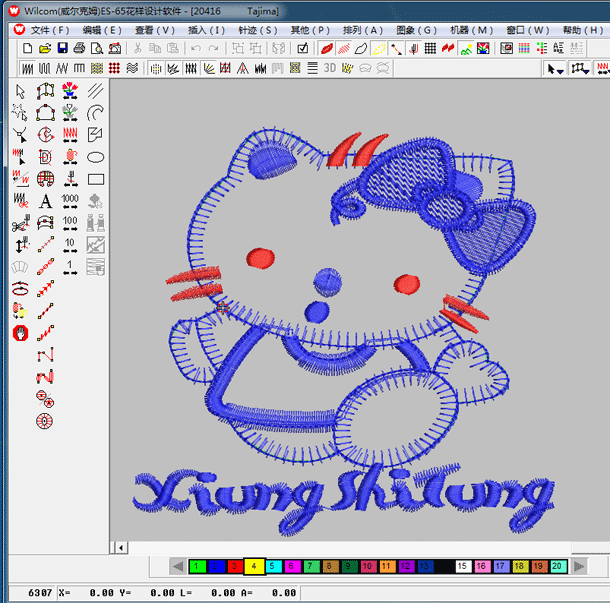This screenshot has width=610, height=603.
Task: Select magenta color swatch 6
Action: click(292, 566)
